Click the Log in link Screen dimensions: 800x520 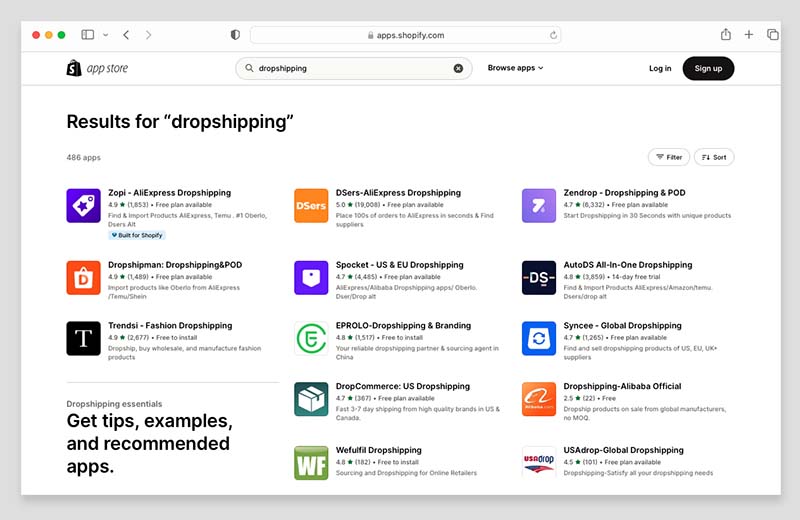(x=660, y=68)
